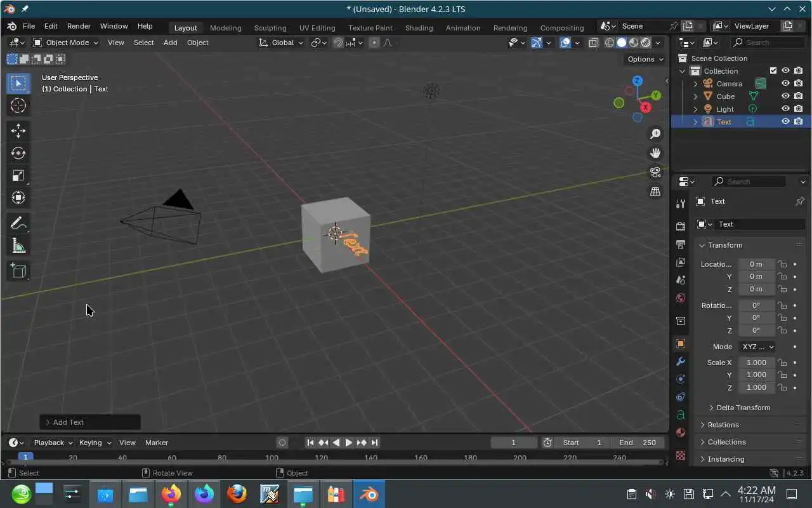Select the Add Cube tool
The width and height of the screenshot is (812, 508).
tap(18, 271)
